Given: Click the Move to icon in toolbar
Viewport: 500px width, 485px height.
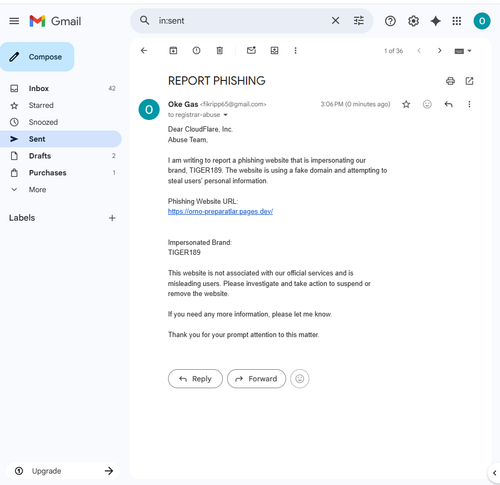Looking at the screenshot, I should [274, 50].
